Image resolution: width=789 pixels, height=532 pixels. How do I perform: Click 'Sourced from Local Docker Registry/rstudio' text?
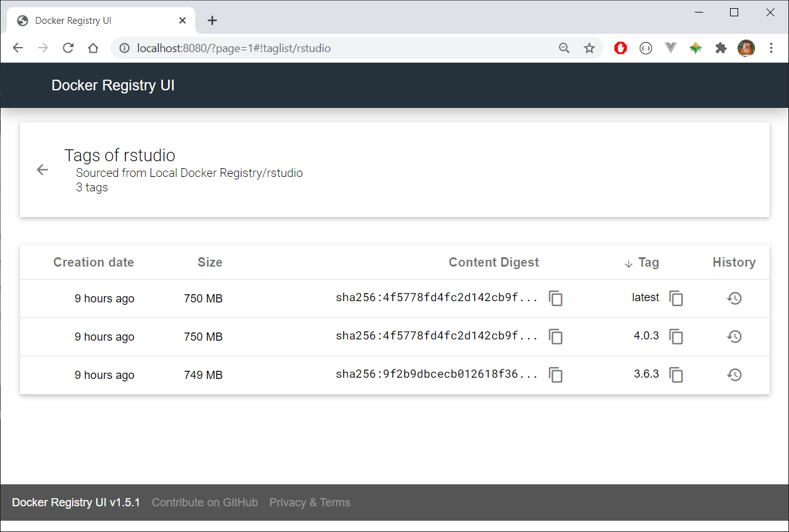(189, 173)
